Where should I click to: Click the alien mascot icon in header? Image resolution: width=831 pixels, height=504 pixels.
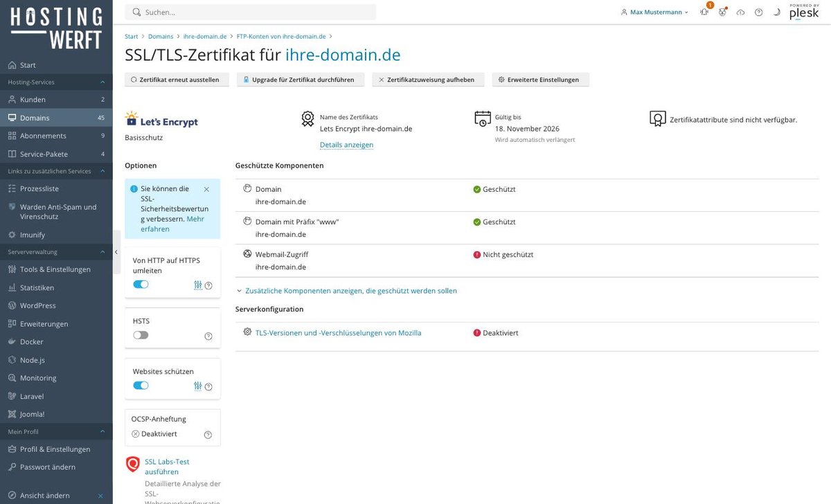click(722, 12)
